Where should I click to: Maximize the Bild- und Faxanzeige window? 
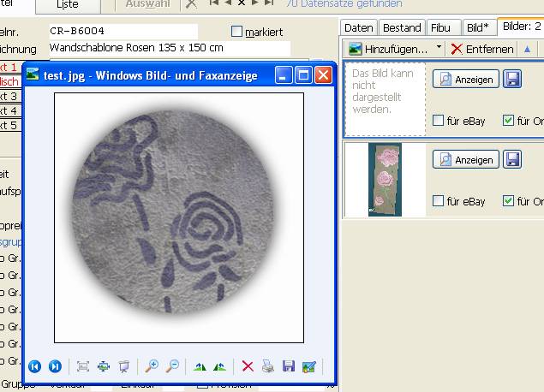303,74
